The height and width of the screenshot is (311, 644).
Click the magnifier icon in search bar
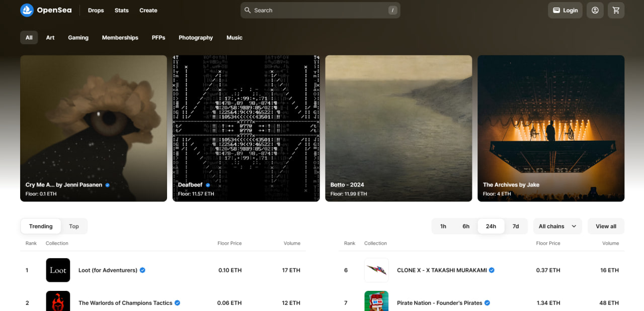coord(248,10)
